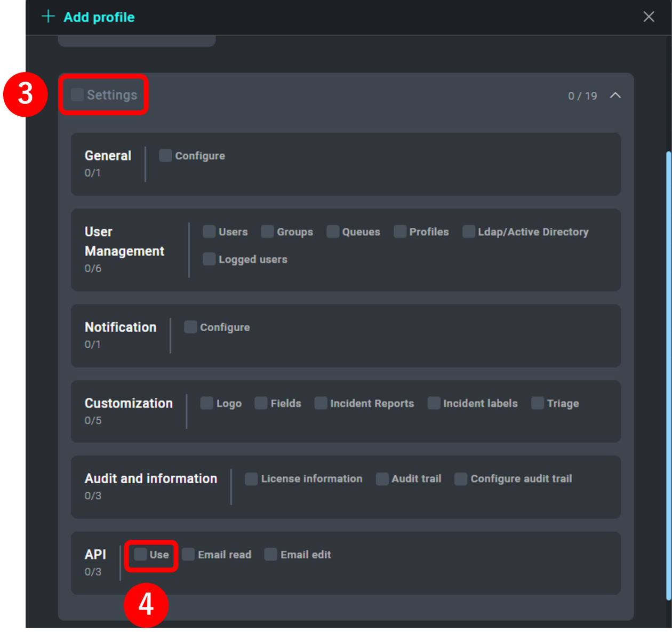Screen dimensions: 672x640
Task: Enable Ldap/Active Directory access
Action: tap(468, 231)
